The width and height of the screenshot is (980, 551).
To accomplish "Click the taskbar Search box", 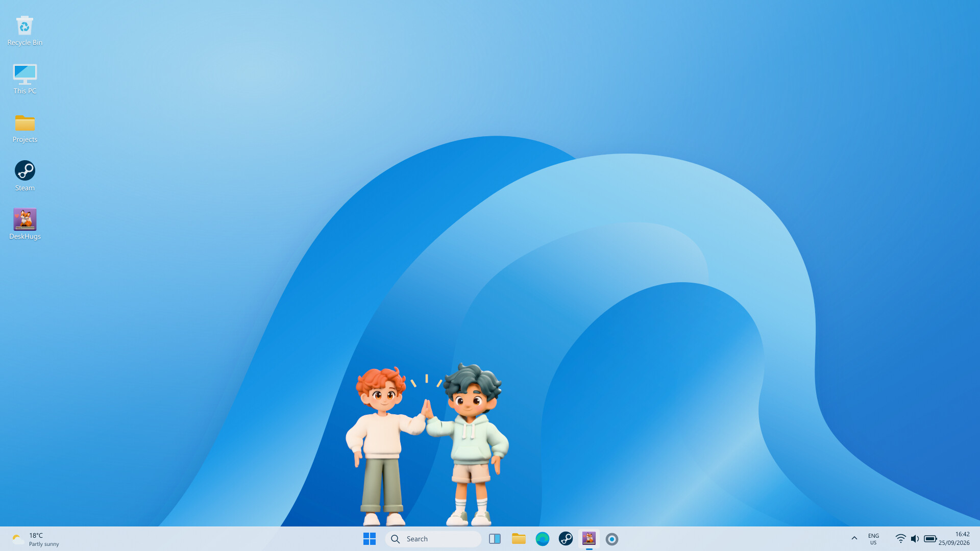I will (433, 539).
